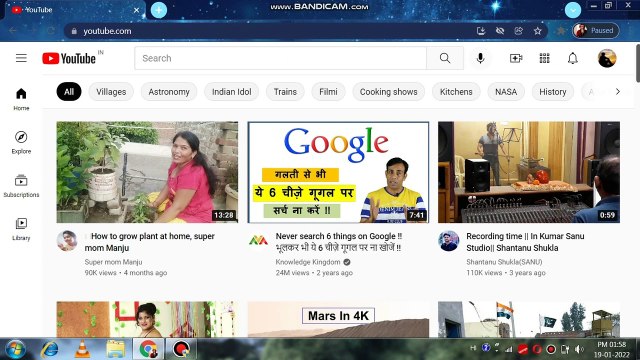Viewport: 640px width, 360px height.
Task: Select the All filter chip
Action: point(69,92)
